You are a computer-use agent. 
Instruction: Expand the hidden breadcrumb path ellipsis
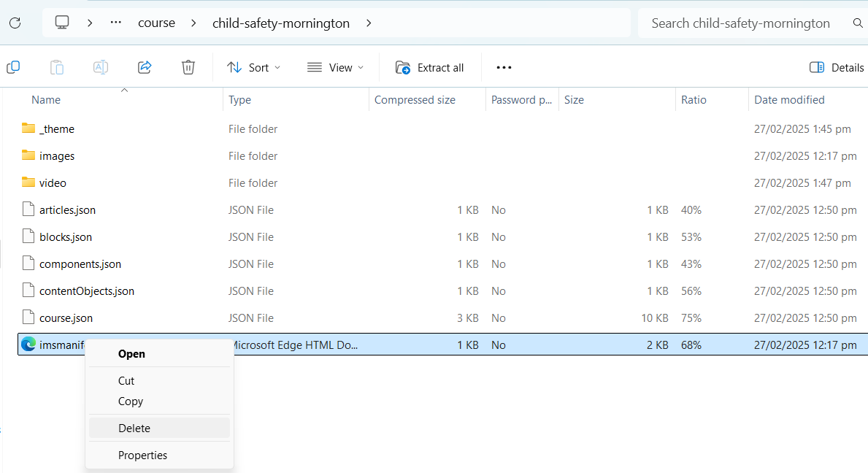pyautogui.click(x=115, y=23)
